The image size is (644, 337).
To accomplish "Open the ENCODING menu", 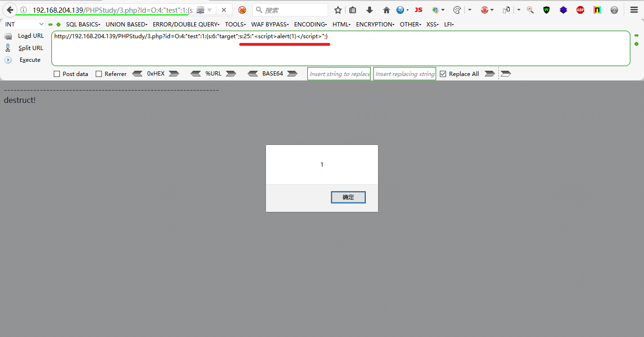I will pos(310,24).
